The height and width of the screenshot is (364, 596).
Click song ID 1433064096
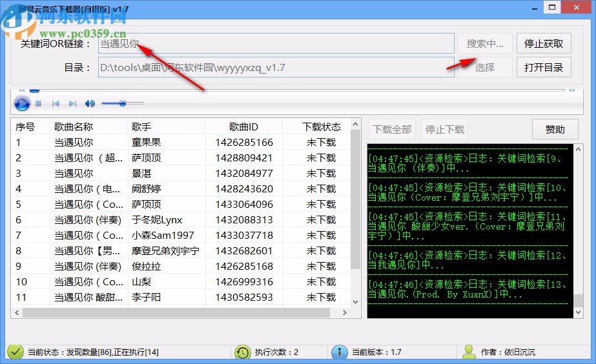pos(244,205)
